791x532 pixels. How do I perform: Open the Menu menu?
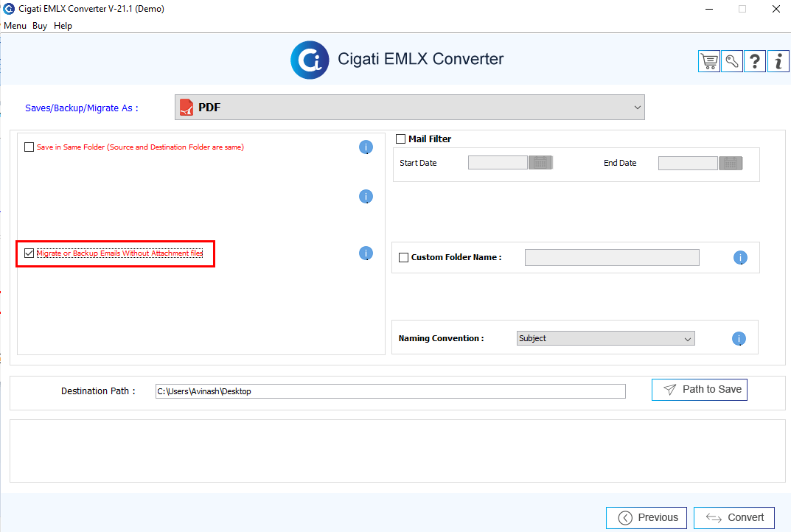click(15, 26)
